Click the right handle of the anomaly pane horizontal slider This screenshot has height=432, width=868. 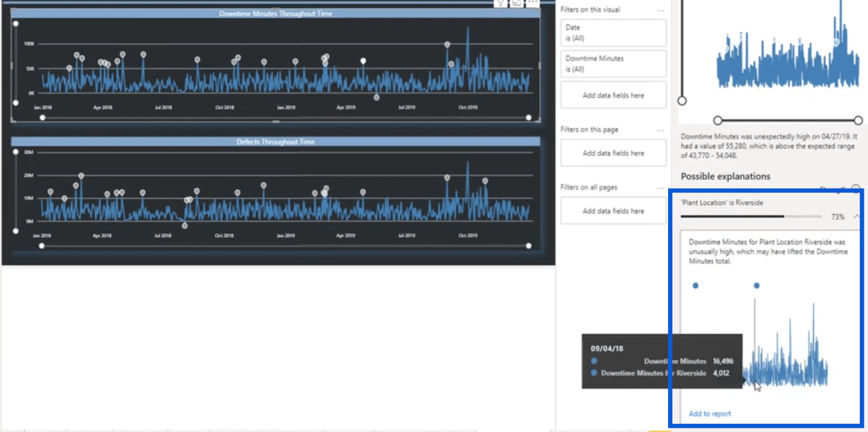click(858, 120)
